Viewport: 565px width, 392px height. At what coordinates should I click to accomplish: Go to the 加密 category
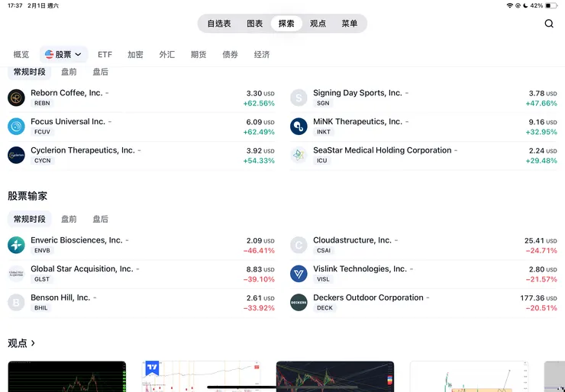pos(135,54)
